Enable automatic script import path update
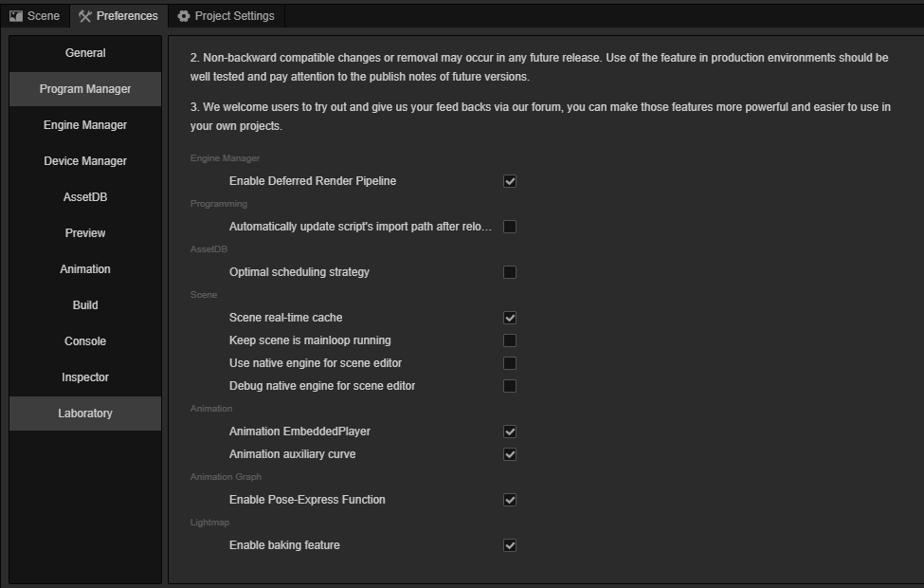924x588 pixels. 510,227
